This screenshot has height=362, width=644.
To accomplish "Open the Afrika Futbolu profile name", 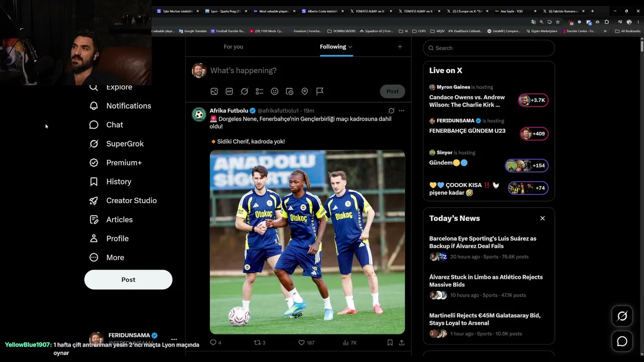I will [x=229, y=111].
